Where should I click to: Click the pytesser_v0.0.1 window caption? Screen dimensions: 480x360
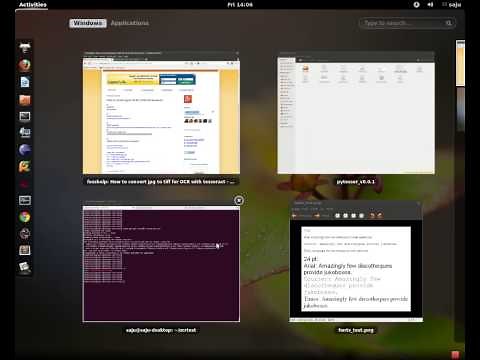pyautogui.click(x=356, y=182)
